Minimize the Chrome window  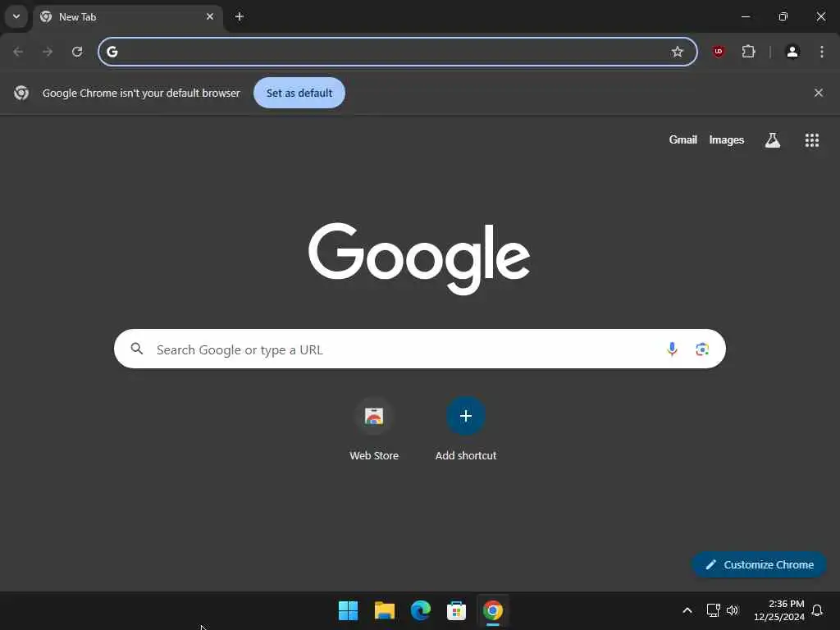tap(745, 16)
